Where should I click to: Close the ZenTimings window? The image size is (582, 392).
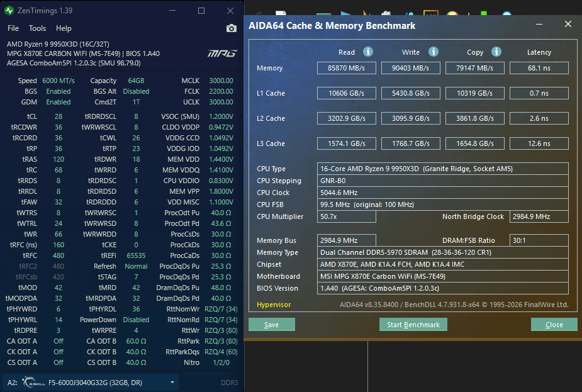coord(230,11)
